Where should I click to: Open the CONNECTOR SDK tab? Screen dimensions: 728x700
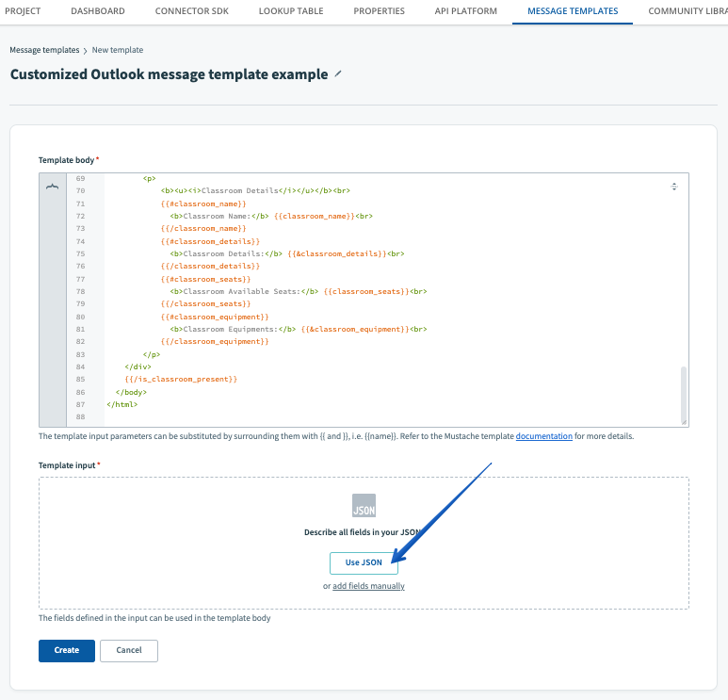coord(192,11)
